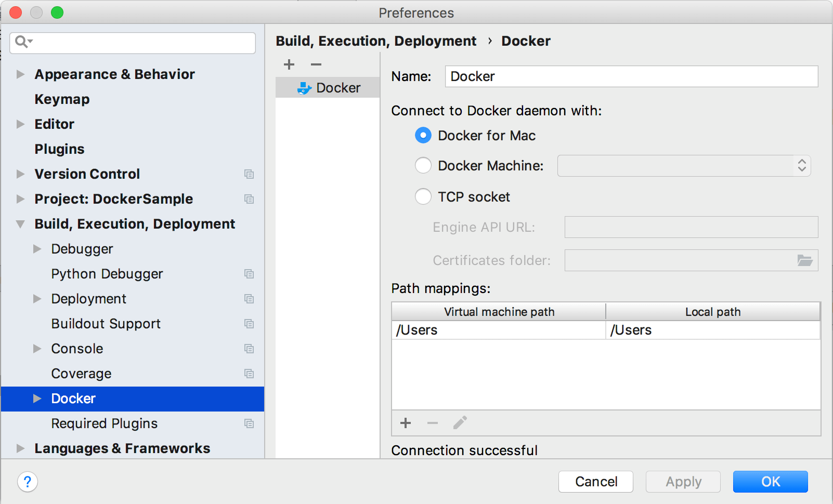This screenshot has width=833, height=504.
Task: Open the Keymap settings page
Action: (x=62, y=99)
